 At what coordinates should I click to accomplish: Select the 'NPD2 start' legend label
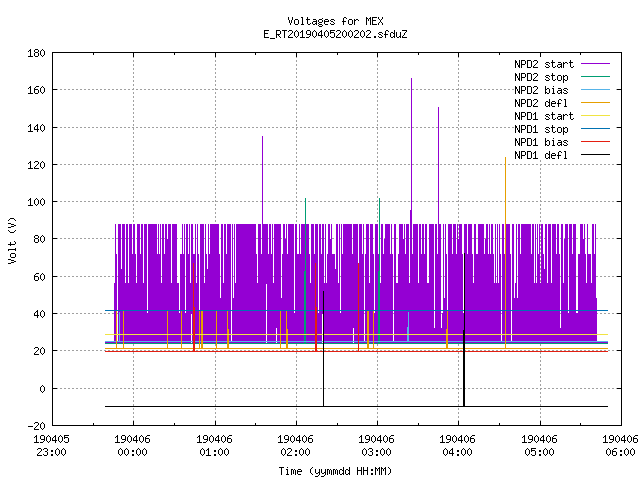[544, 64]
